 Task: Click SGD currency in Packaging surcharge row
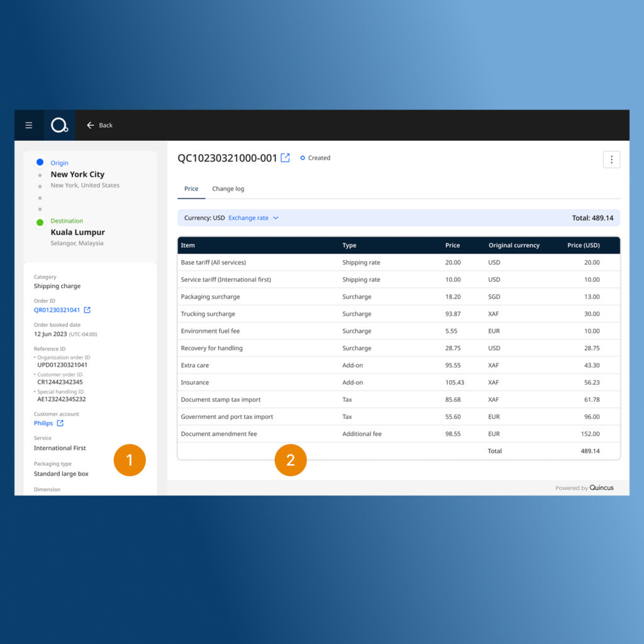pyautogui.click(x=494, y=297)
